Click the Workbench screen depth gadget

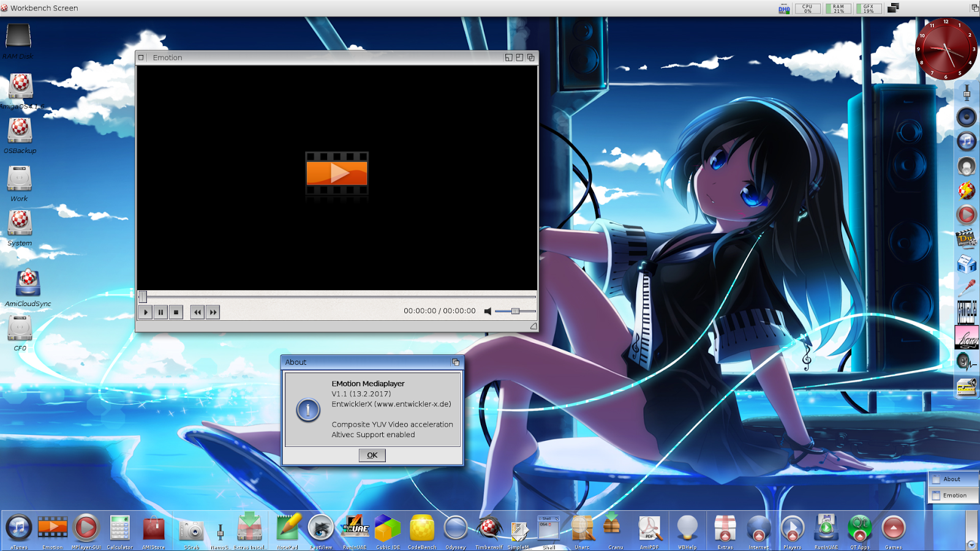[x=974, y=8]
